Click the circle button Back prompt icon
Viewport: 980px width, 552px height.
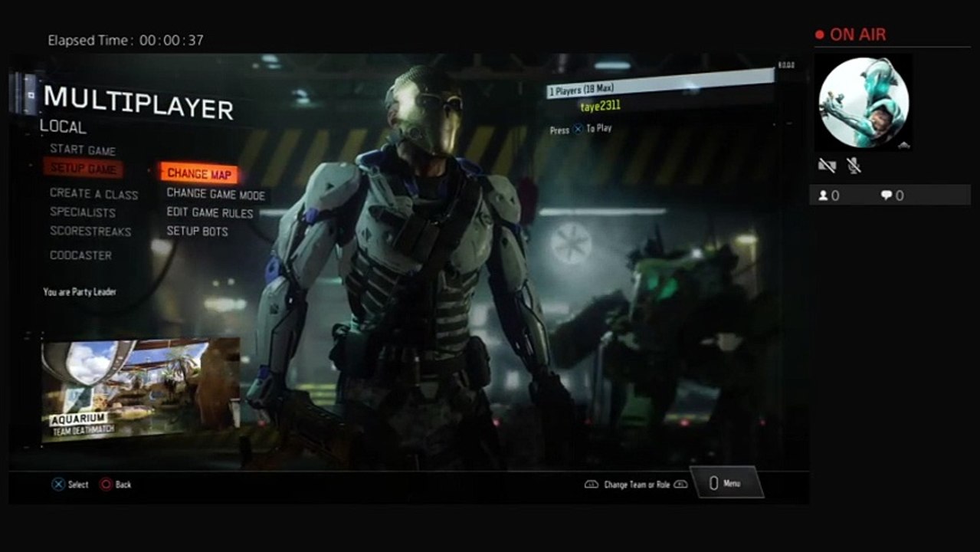107,485
